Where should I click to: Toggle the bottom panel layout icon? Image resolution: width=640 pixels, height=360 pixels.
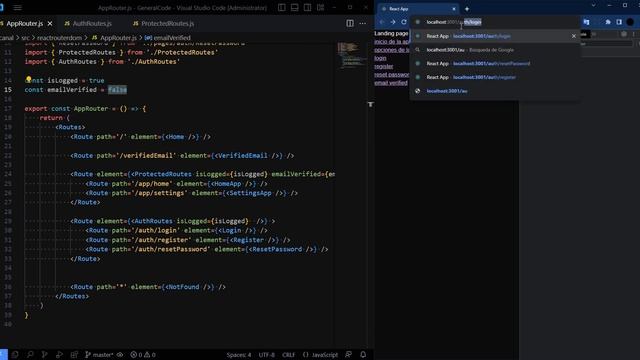coord(294,8)
